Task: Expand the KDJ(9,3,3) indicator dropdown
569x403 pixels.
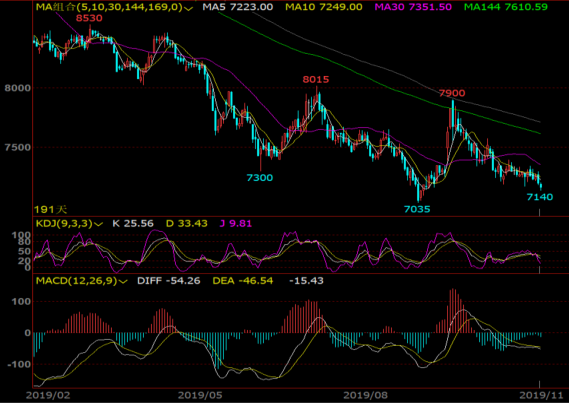Action: pyautogui.click(x=98, y=224)
